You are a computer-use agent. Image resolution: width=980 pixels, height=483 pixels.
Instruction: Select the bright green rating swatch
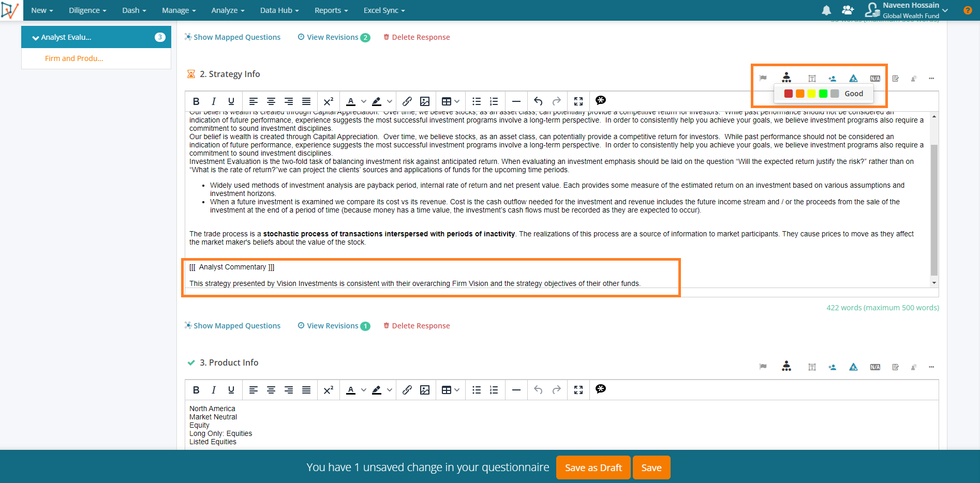click(x=823, y=94)
